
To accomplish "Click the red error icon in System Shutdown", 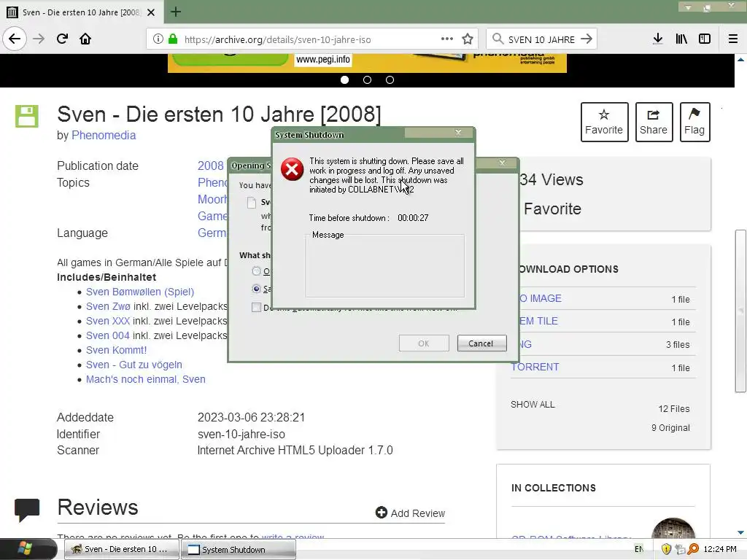I will coord(292,169).
